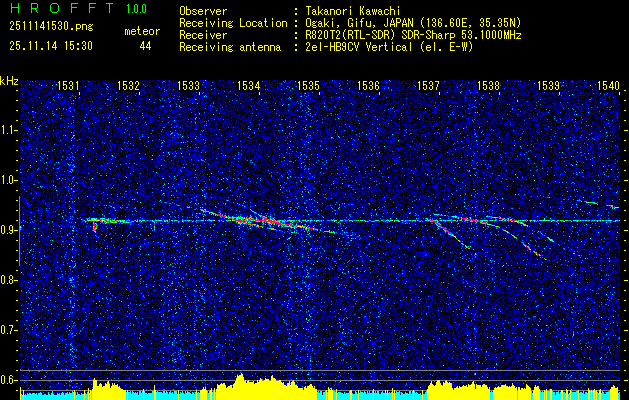Select the meteor count value 44
Image resolution: width=629 pixels, height=400 pixels.
click(x=146, y=46)
